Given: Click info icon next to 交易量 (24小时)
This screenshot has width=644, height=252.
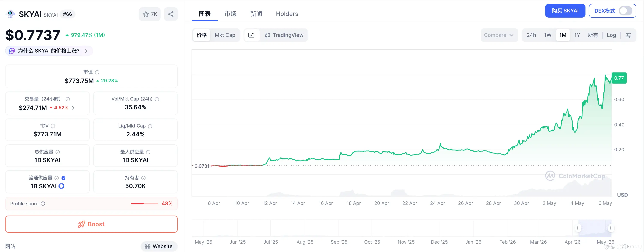Looking at the screenshot, I should 68,99.
